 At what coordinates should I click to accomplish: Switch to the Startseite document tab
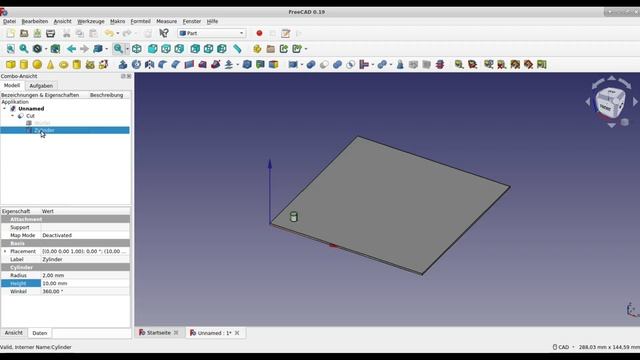(x=158, y=333)
